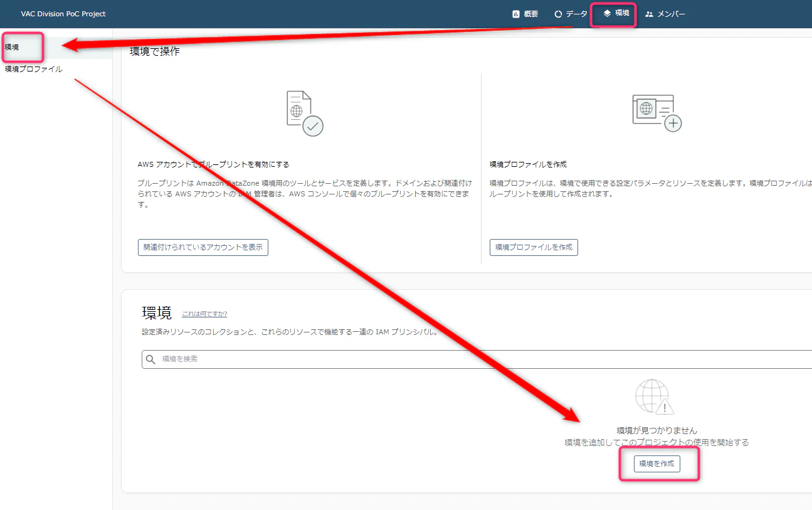Switch to the データ tab
This screenshot has height=510, width=812.
pos(571,14)
